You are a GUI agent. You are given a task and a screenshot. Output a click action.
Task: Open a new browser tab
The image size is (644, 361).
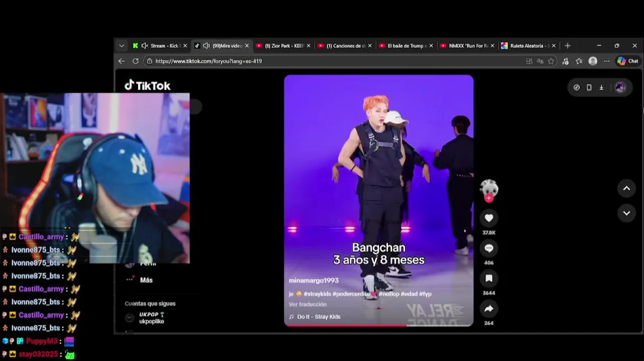(x=567, y=46)
